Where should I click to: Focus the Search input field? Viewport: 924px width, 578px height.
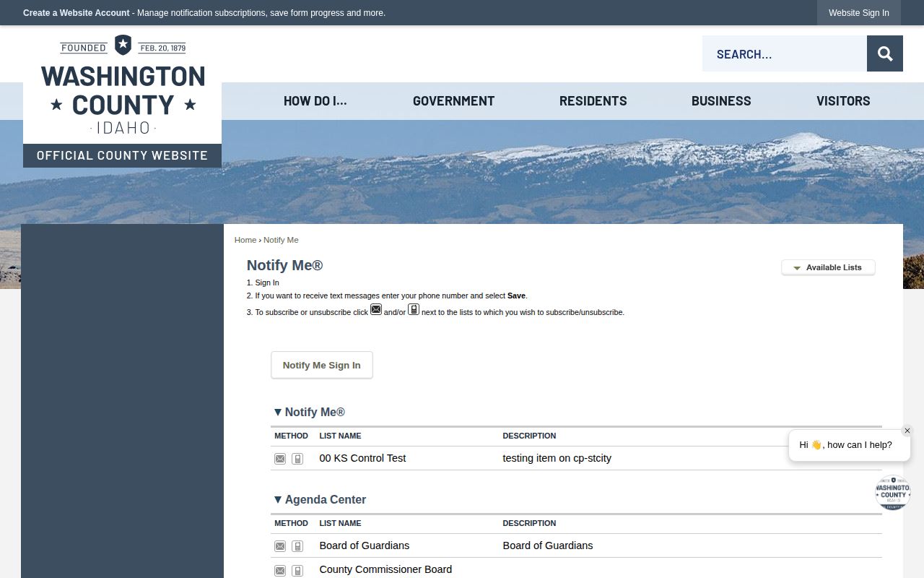click(x=785, y=53)
